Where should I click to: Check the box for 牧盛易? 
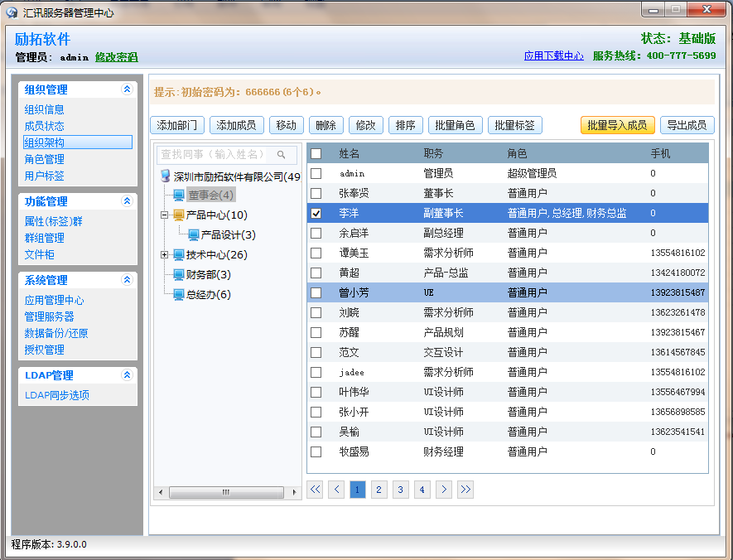pyautogui.click(x=316, y=451)
